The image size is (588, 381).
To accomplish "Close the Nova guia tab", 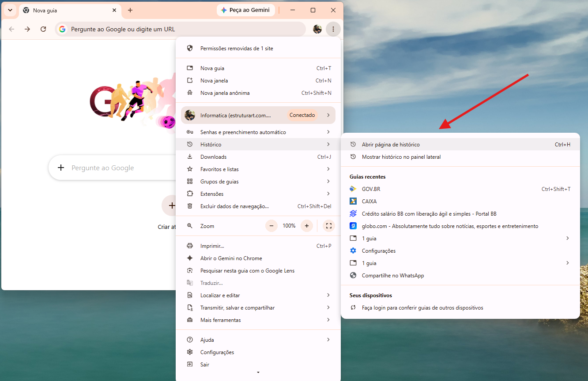I will coord(114,10).
